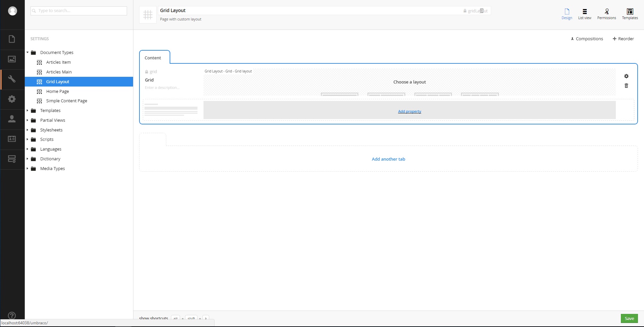Image resolution: width=644 pixels, height=327 pixels.
Task: Open the Templates view in header
Action: pos(630,14)
